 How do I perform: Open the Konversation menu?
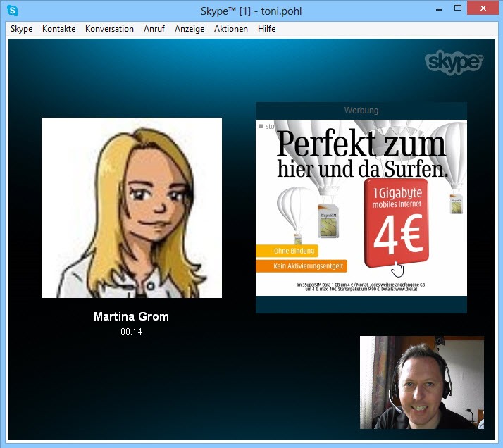pos(109,29)
